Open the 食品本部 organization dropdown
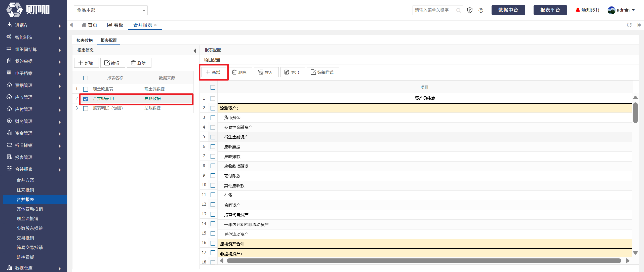644x272 pixels. (111, 10)
